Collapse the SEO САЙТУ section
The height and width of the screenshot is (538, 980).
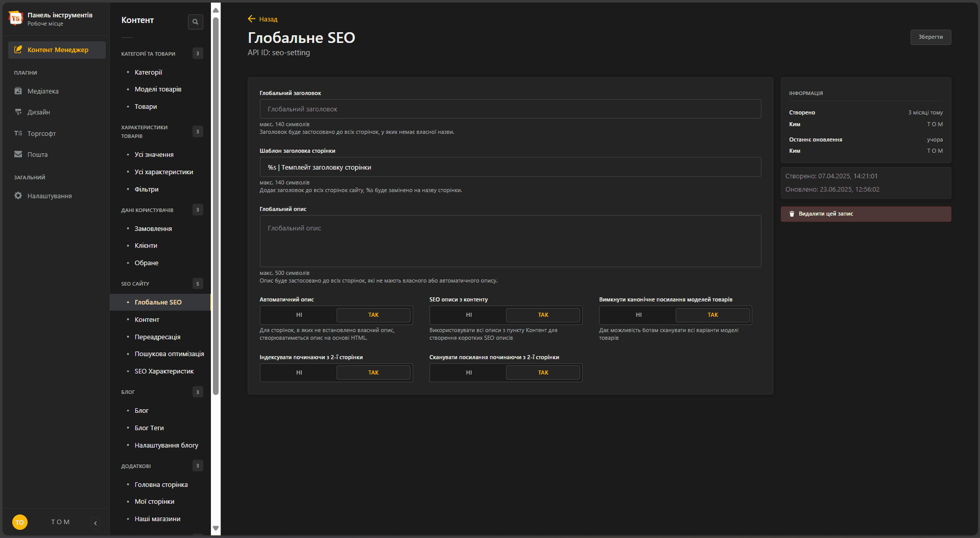coord(162,284)
